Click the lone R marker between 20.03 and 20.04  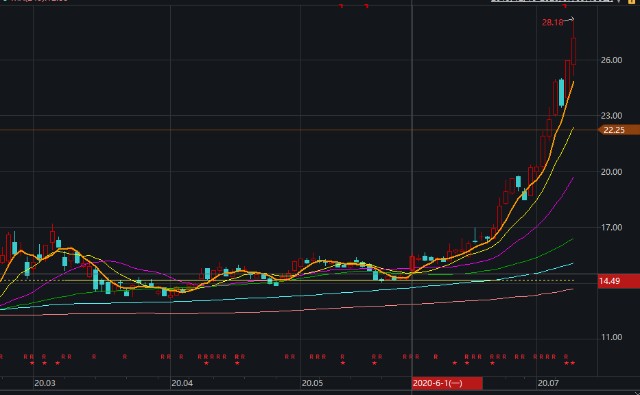pyautogui.click(x=124, y=357)
